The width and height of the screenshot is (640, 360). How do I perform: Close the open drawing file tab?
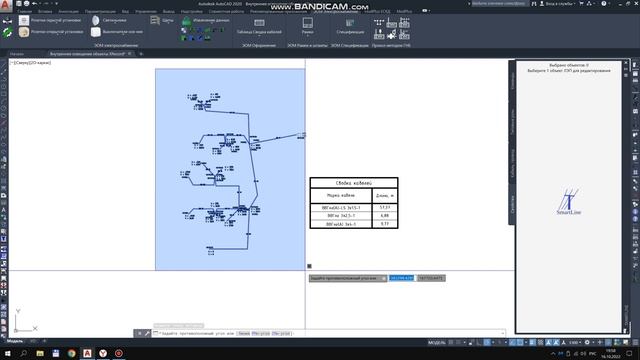(130, 53)
